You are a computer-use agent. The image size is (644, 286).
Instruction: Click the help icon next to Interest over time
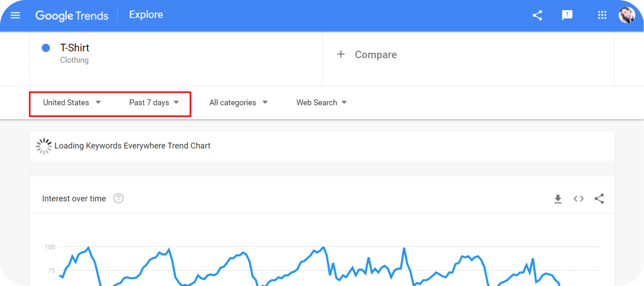(118, 198)
